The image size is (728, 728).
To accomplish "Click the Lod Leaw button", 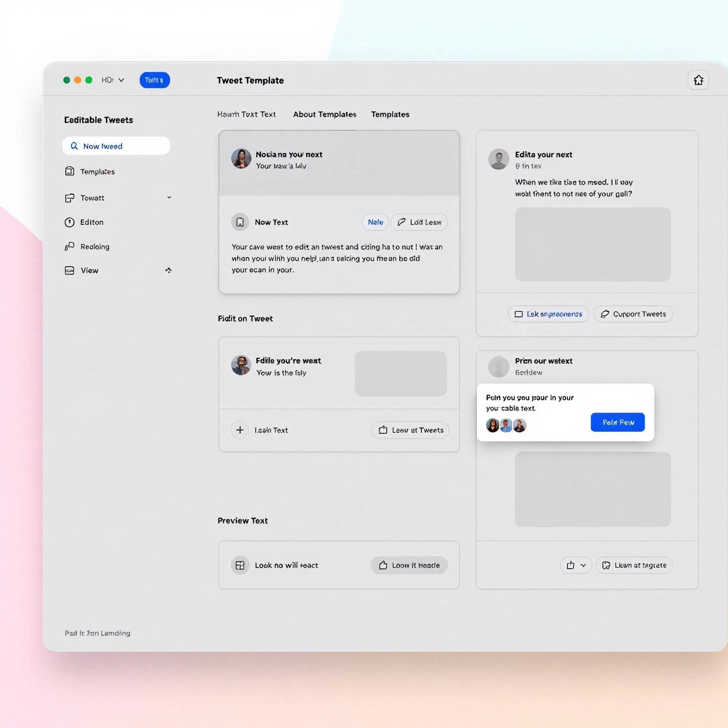I will tap(419, 222).
